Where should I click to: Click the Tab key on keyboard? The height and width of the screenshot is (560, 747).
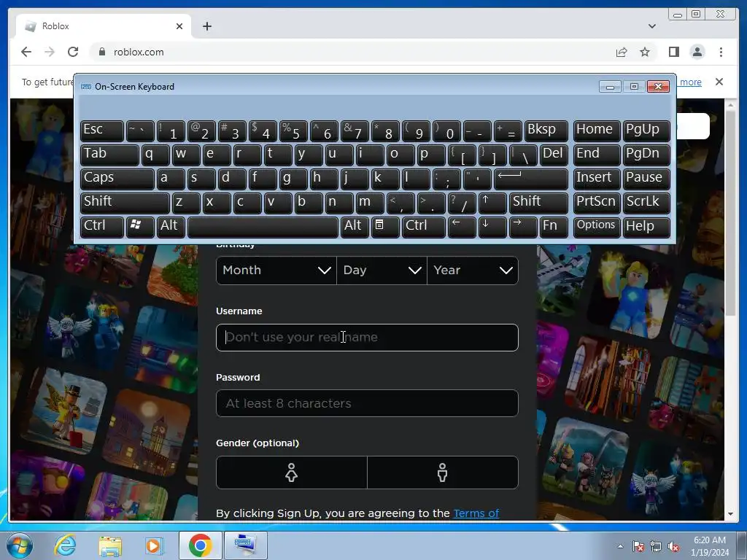point(109,155)
